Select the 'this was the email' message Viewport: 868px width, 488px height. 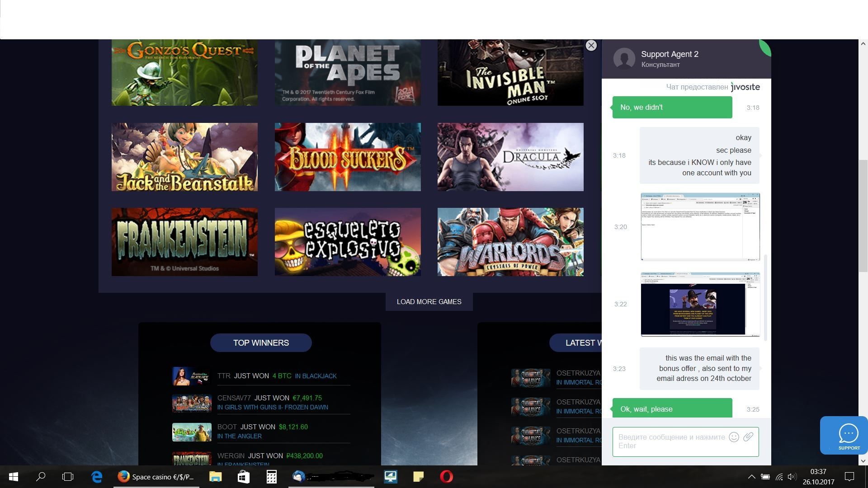click(x=699, y=368)
